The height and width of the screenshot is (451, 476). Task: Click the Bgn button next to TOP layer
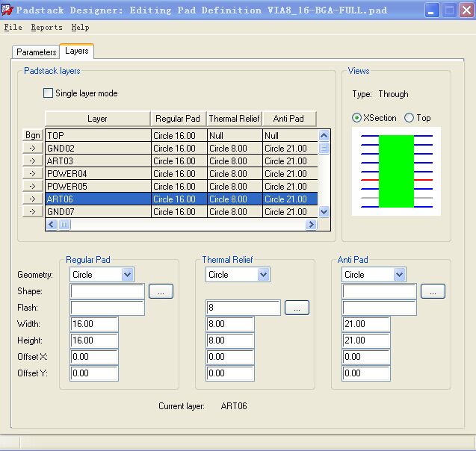(33, 136)
